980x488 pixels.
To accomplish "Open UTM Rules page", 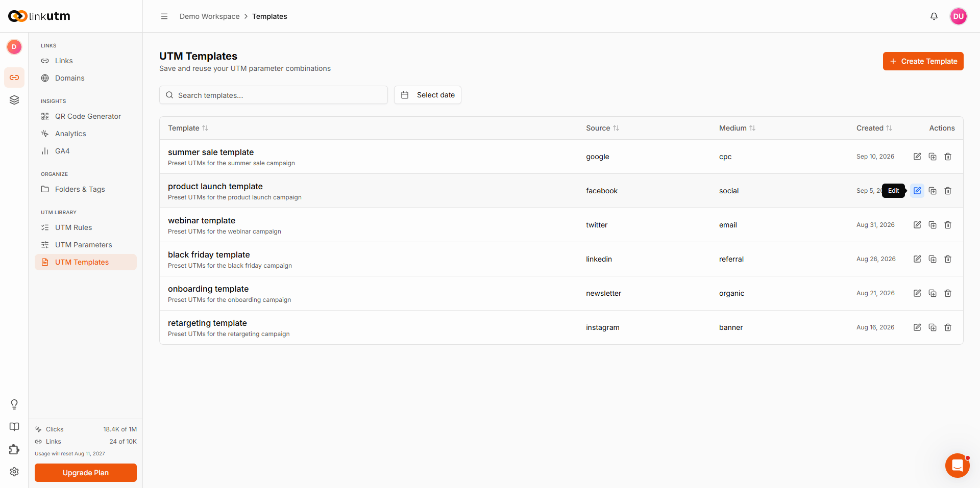I will click(x=86, y=227).
